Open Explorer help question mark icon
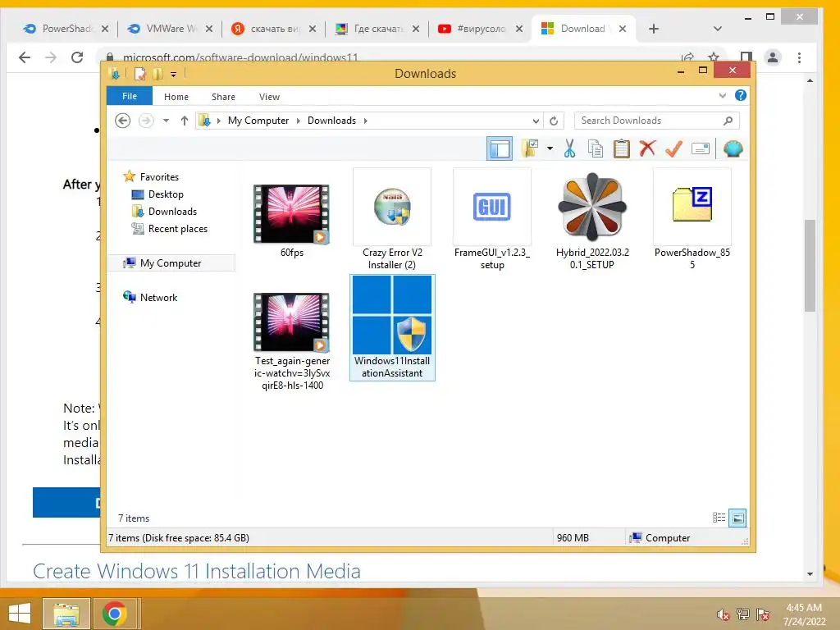 tap(741, 95)
